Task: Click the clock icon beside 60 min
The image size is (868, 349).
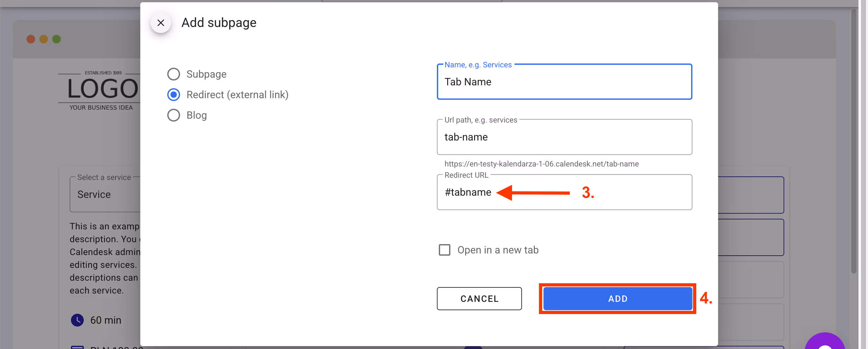Action: pyautogui.click(x=77, y=320)
